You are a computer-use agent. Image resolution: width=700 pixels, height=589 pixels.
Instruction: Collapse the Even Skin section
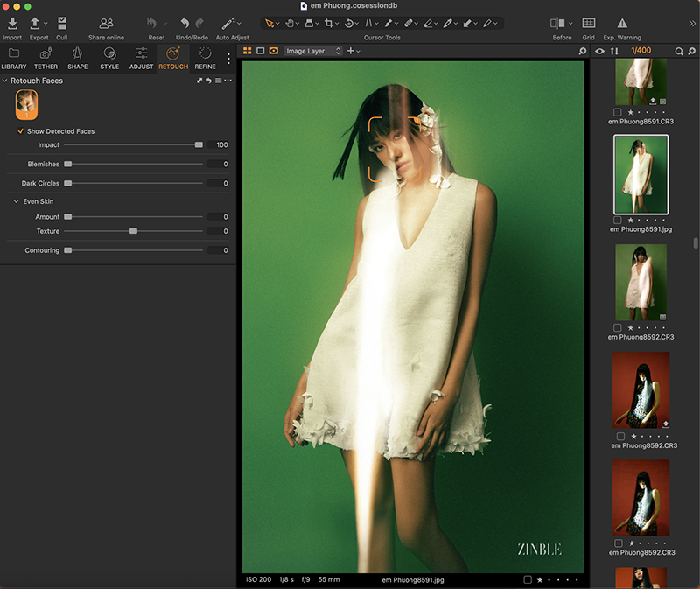(x=16, y=201)
